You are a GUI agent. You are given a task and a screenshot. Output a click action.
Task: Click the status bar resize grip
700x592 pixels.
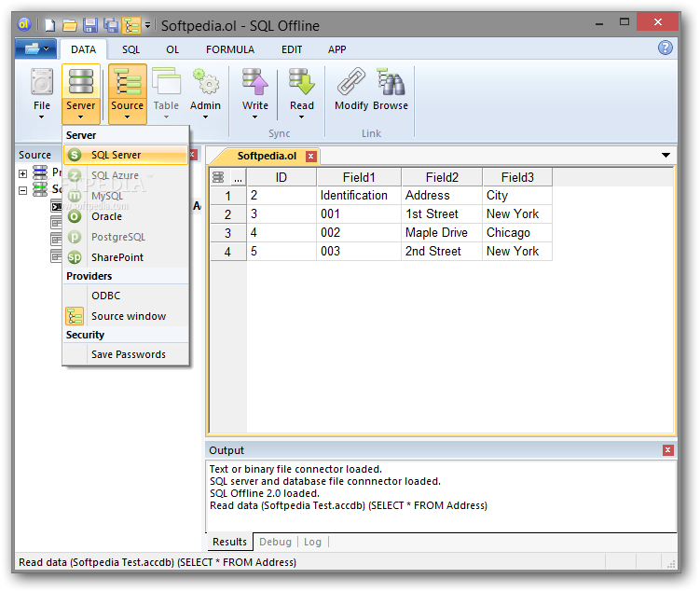click(x=670, y=563)
